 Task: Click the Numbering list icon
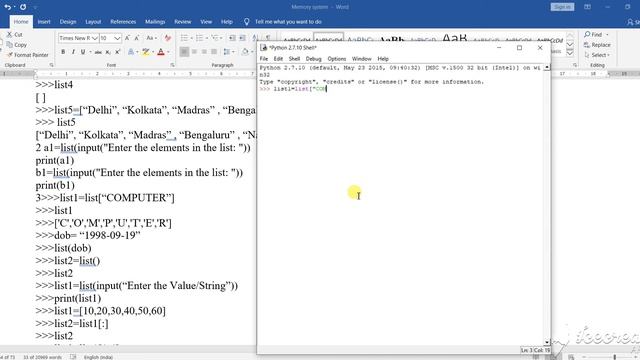point(199,38)
